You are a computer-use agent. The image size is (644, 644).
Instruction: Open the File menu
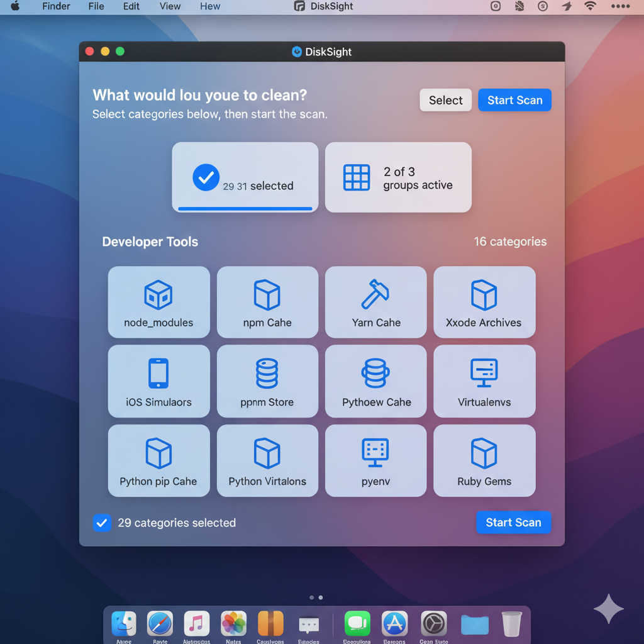point(96,6)
